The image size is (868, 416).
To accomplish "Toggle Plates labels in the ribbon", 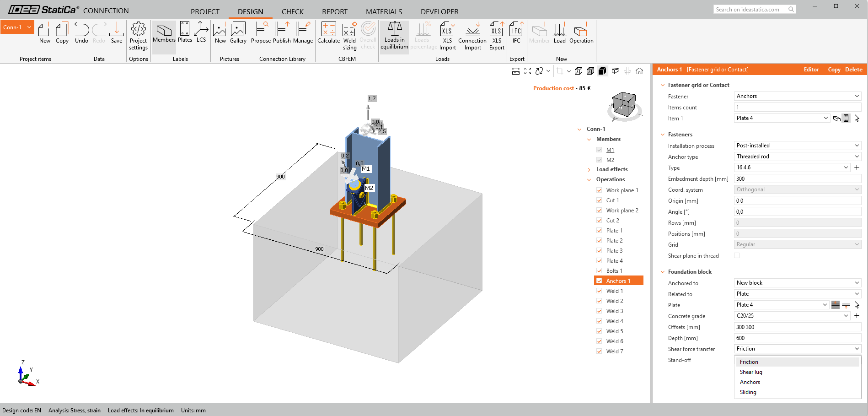I will tap(185, 32).
